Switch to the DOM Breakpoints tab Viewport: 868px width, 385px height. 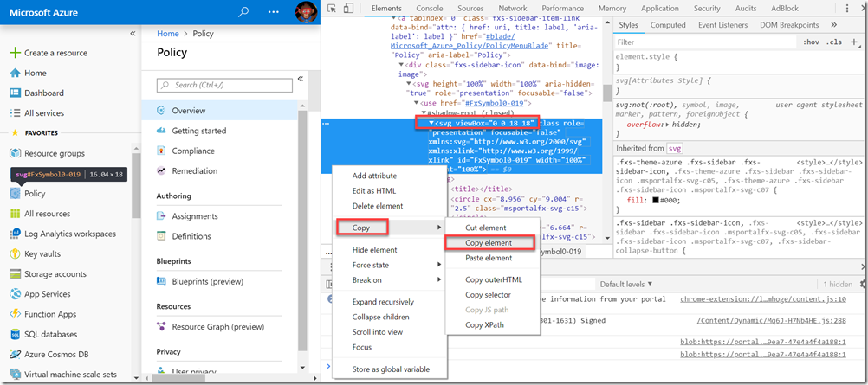tap(789, 25)
